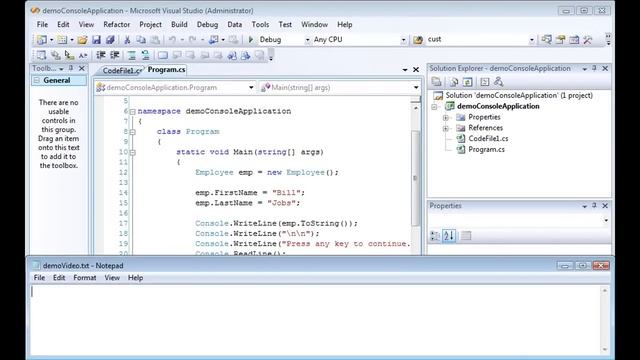Screen dimensions: 640x360
Task: Expand the References node in Solution Explorer
Action: (x=446, y=128)
